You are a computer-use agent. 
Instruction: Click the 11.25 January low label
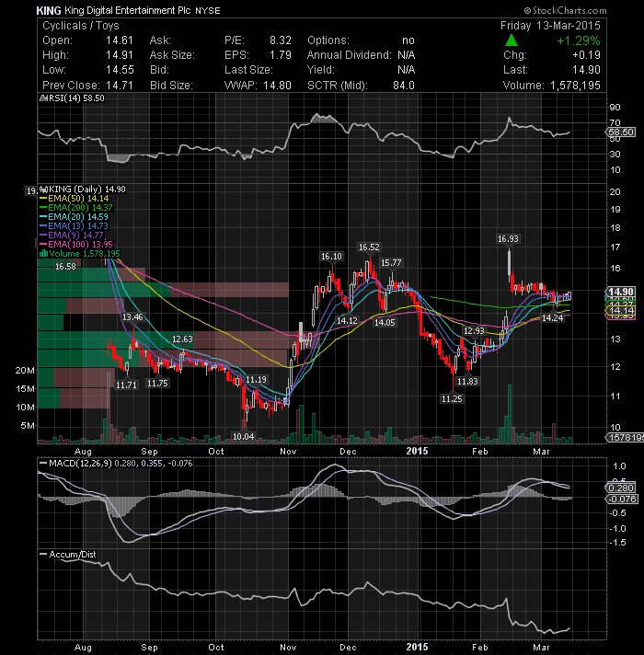[x=452, y=399]
